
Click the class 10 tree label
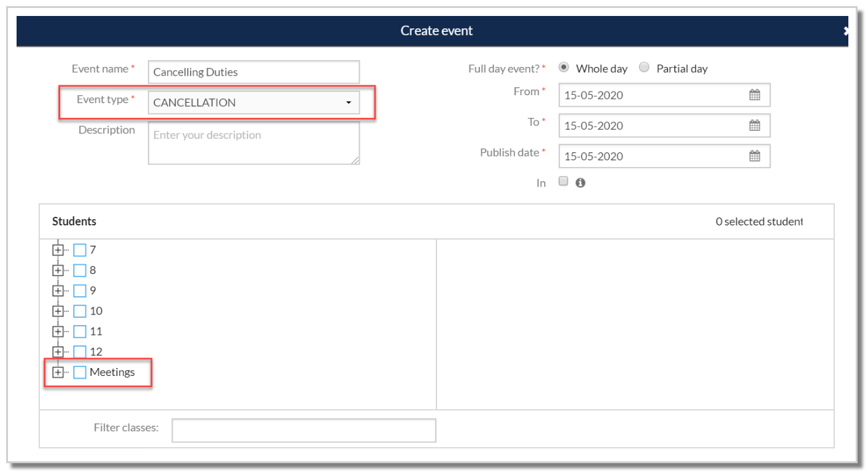coord(96,311)
